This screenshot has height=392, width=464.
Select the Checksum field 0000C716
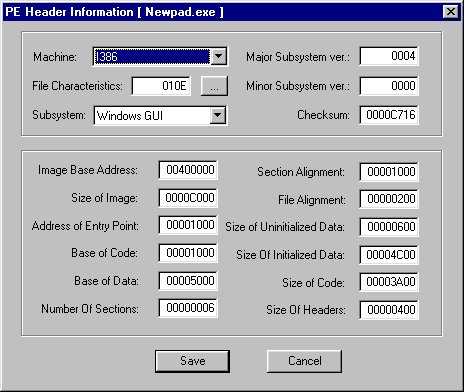(389, 115)
